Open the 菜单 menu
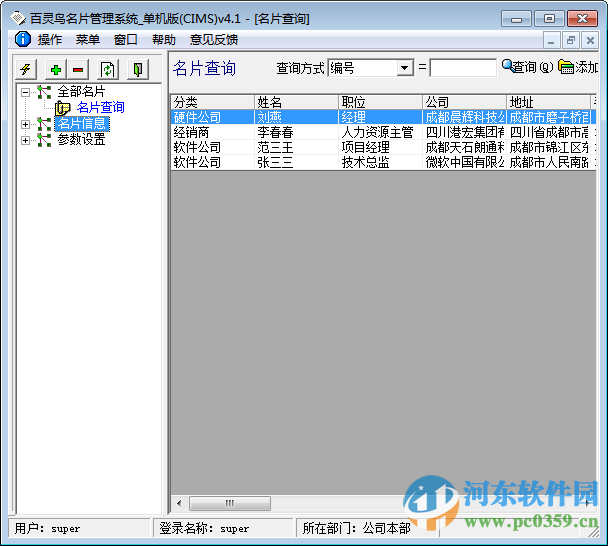Viewport: 608px width, 546px height. [x=88, y=40]
